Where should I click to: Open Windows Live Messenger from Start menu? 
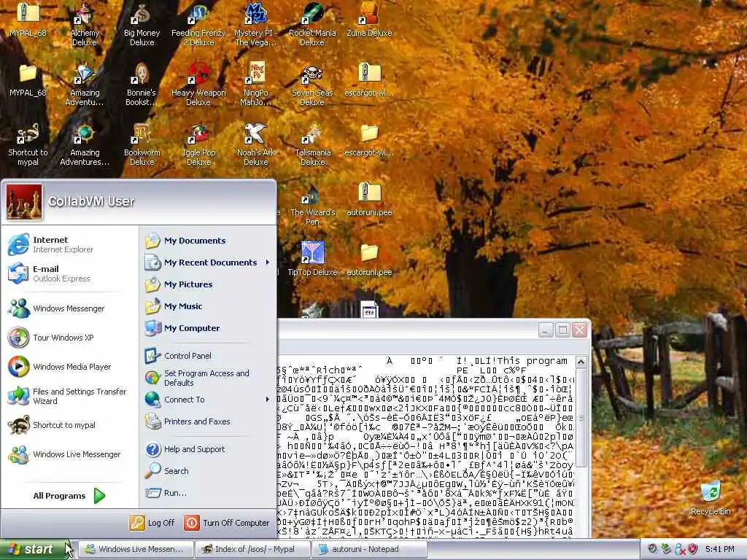coord(68,454)
